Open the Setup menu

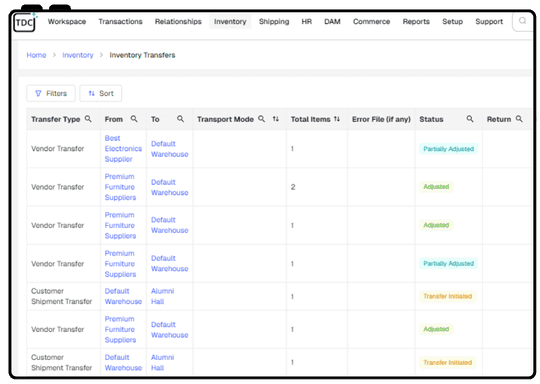[x=453, y=22]
